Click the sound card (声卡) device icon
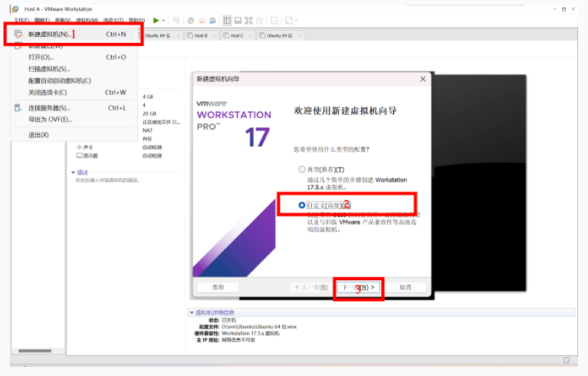 (x=79, y=147)
